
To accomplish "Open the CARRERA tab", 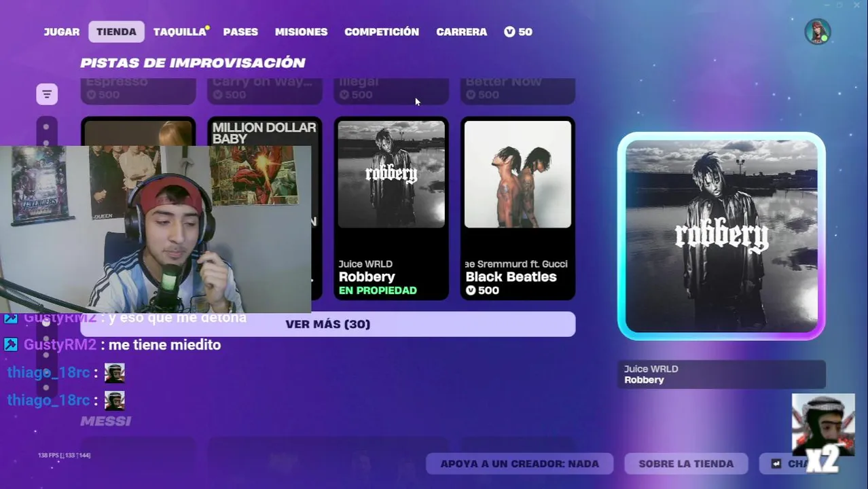I will coord(461,32).
